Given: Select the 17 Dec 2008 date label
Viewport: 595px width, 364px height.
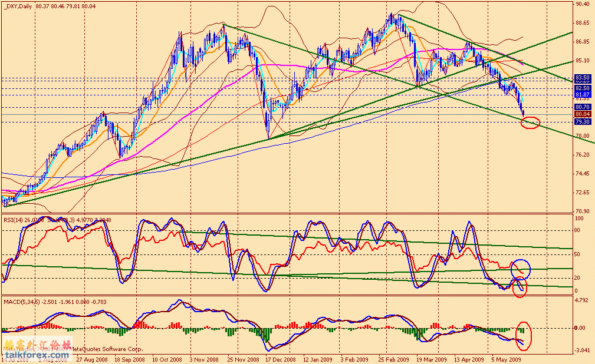Looking at the screenshot, I should tap(281, 359).
